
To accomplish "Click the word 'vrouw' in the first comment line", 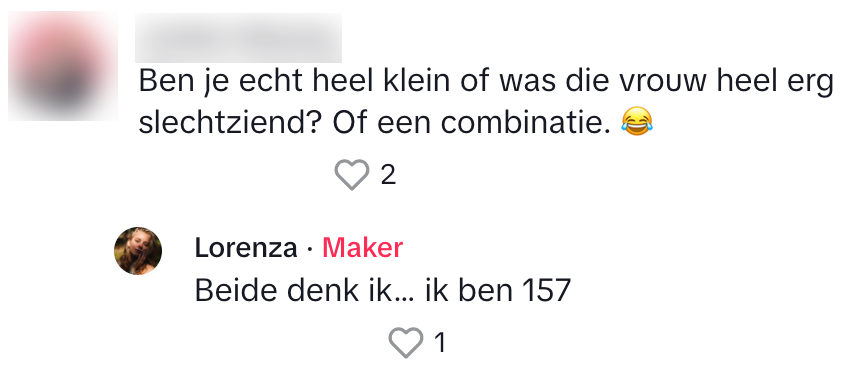I will (664, 82).
